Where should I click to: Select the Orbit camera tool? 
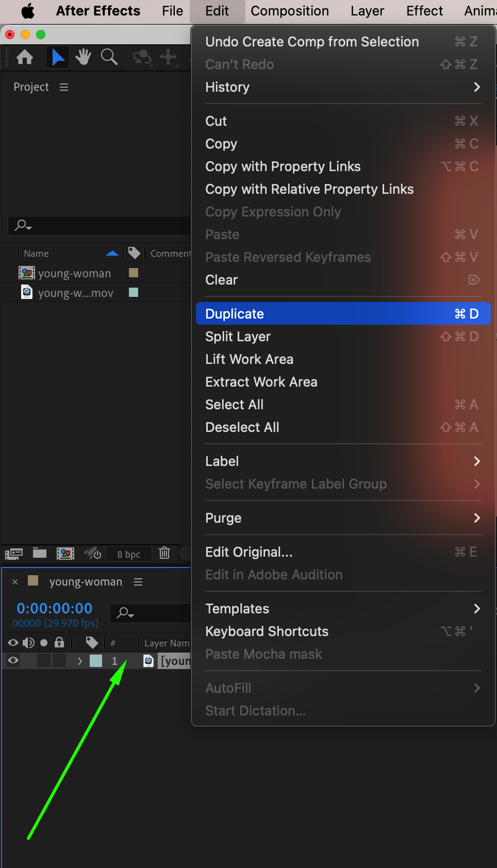[x=142, y=57]
